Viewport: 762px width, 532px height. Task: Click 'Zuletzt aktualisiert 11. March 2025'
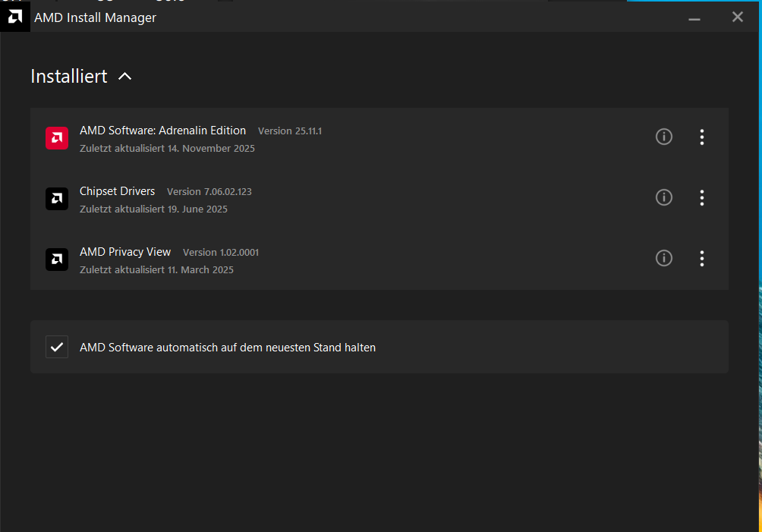click(x=156, y=269)
